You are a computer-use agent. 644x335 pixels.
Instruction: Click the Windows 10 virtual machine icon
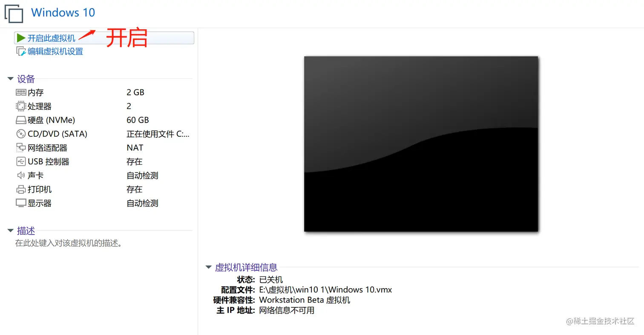pyautogui.click(x=14, y=14)
